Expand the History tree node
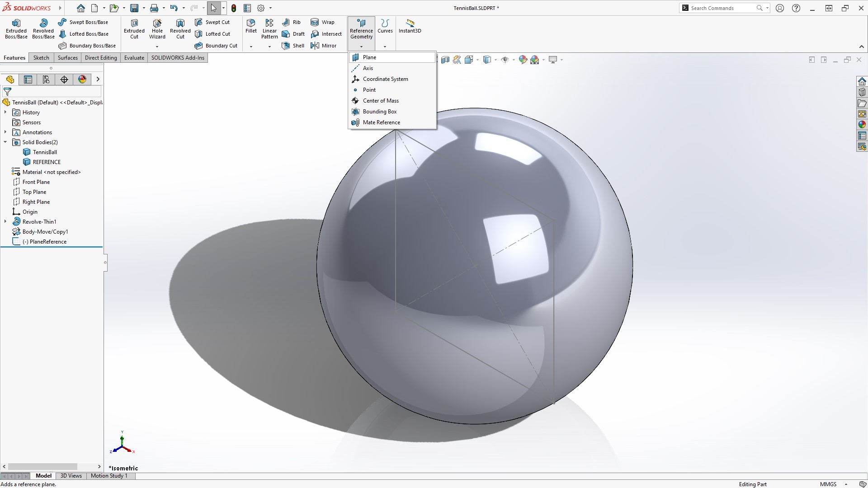Screen dimensions: 868x488 point(5,113)
